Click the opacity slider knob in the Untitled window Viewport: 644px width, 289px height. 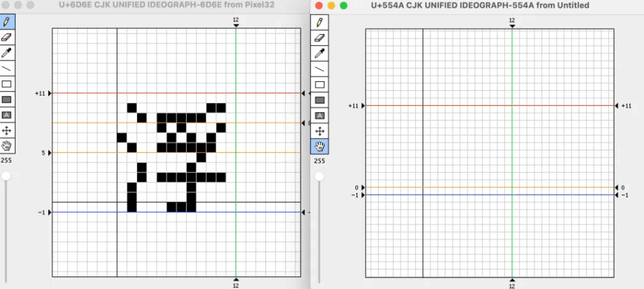click(319, 177)
